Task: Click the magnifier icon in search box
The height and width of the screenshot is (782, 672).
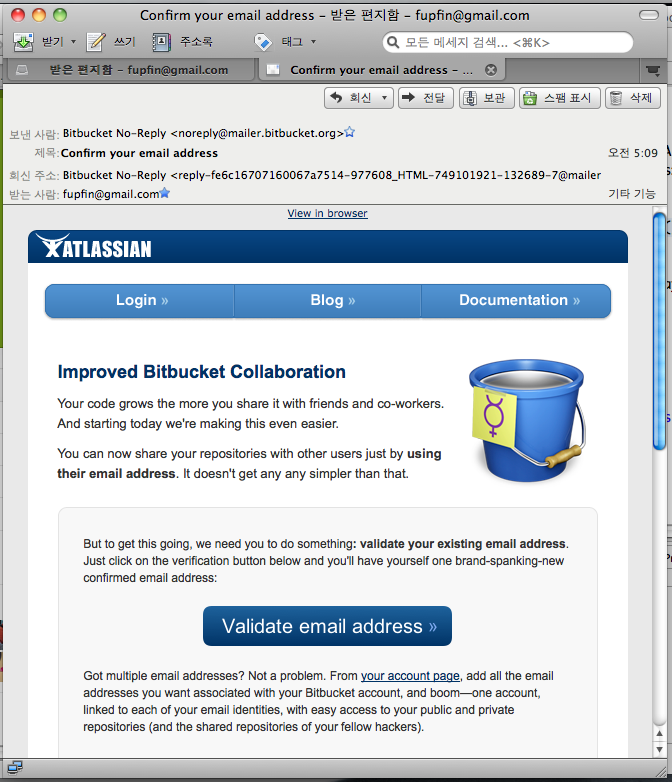Action: (393, 42)
